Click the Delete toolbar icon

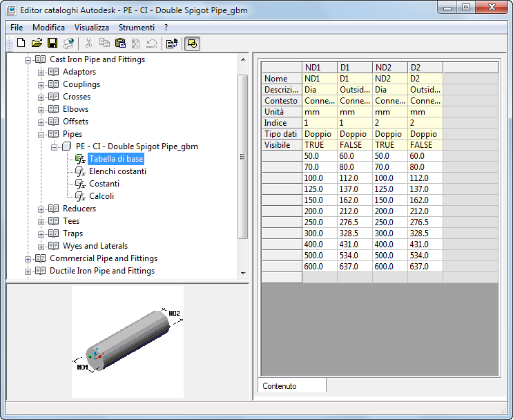point(136,44)
